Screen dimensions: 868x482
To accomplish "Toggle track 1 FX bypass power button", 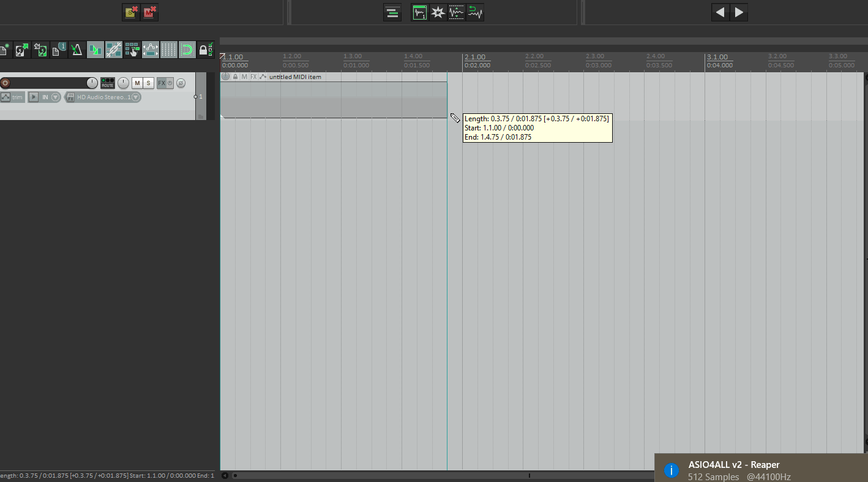I will click(x=170, y=83).
